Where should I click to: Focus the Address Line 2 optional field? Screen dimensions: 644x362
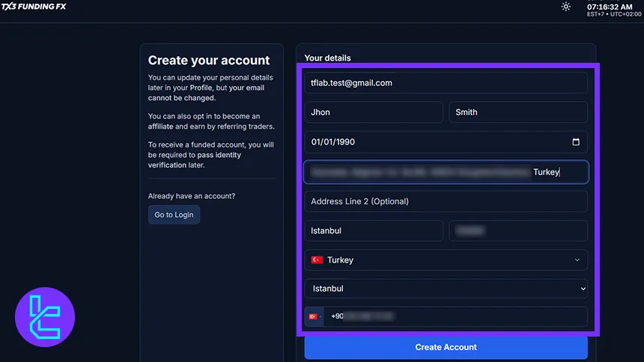446,201
